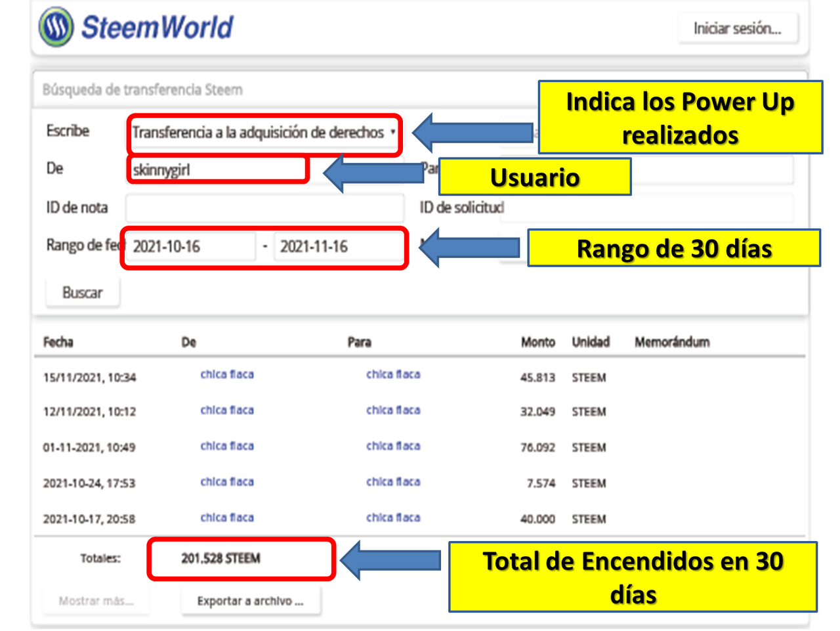840x631 pixels.
Task: Click the amount 7.574
Action: click(541, 483)
